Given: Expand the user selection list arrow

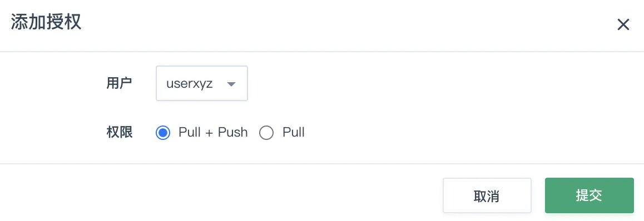Looking at the screenshot, I should click(x=231, y=84).
